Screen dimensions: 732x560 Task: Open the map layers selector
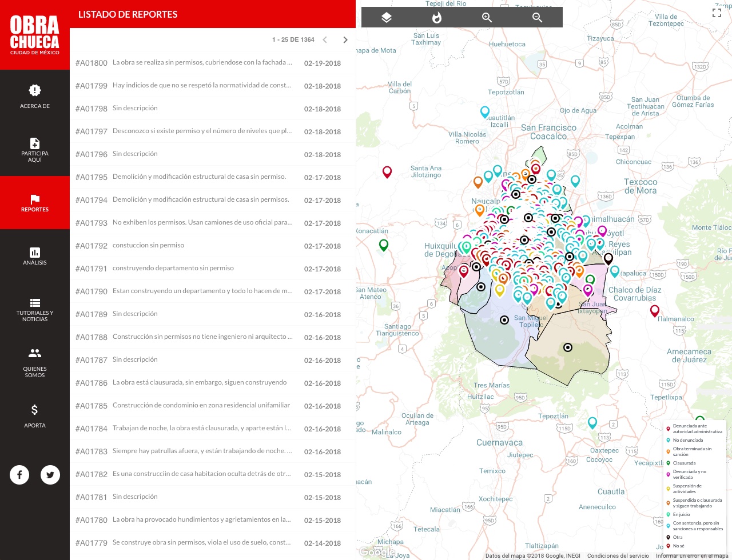(x=387, y=18)
